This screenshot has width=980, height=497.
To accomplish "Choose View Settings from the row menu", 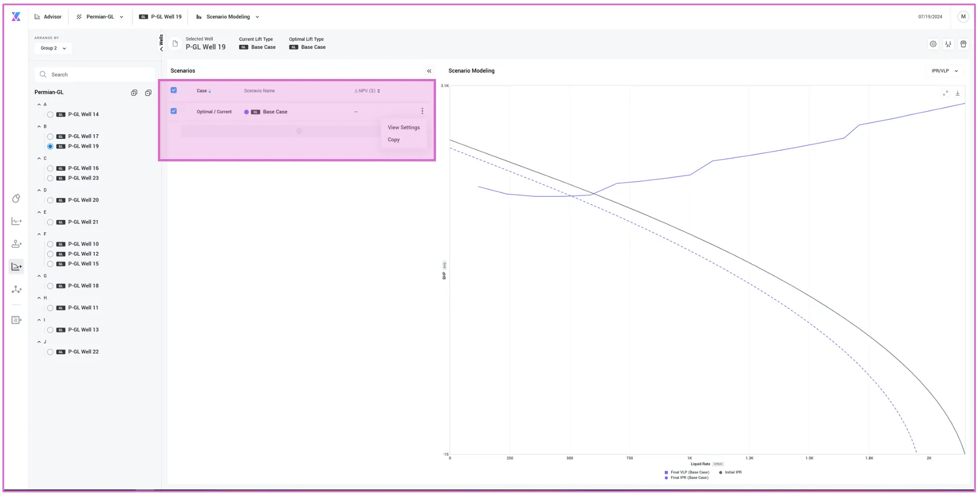I will click(x=403, y=128).
